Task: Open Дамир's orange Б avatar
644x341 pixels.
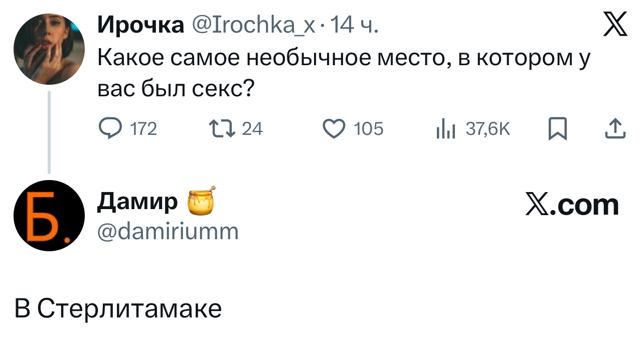Action: point(49,216)
